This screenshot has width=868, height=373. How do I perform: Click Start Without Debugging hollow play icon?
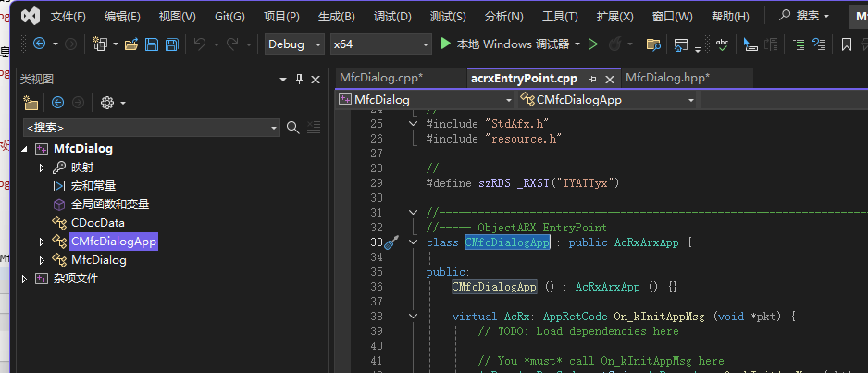coord(593,44)
